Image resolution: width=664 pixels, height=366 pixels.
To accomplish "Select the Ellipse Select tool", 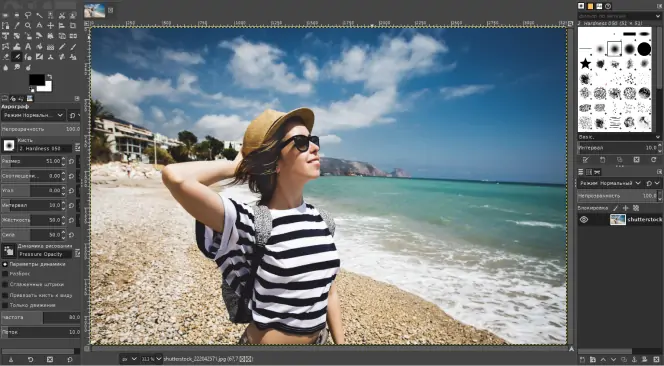I will [17, 15].
